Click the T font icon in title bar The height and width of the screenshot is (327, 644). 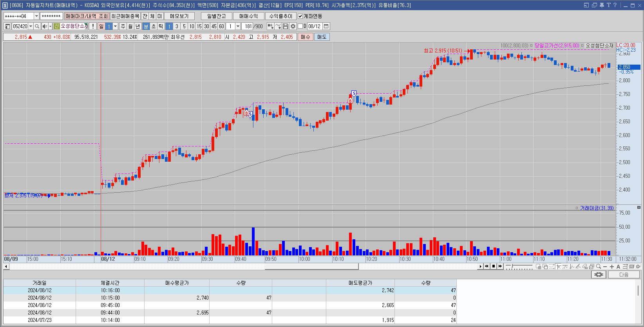coord(608,5)
